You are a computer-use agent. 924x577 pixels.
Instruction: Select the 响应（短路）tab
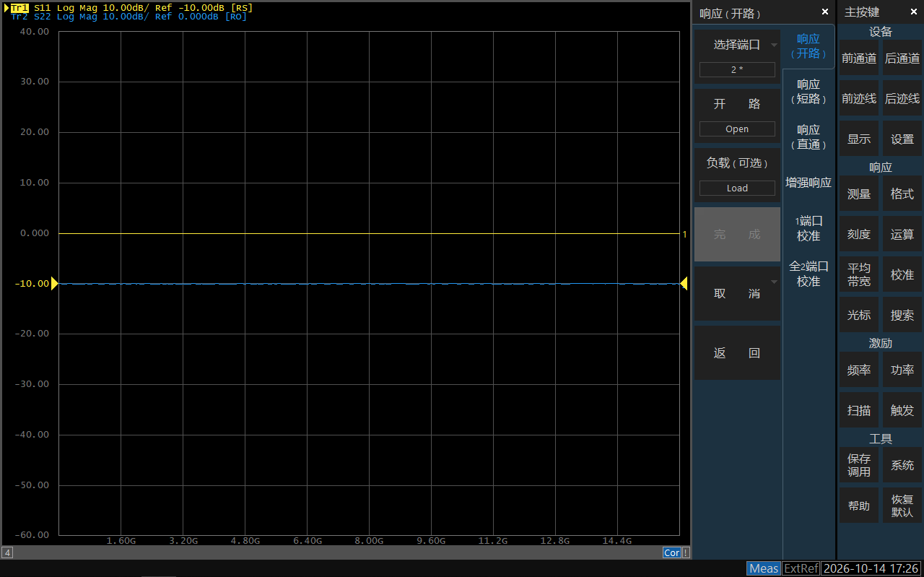coord(808,92)
